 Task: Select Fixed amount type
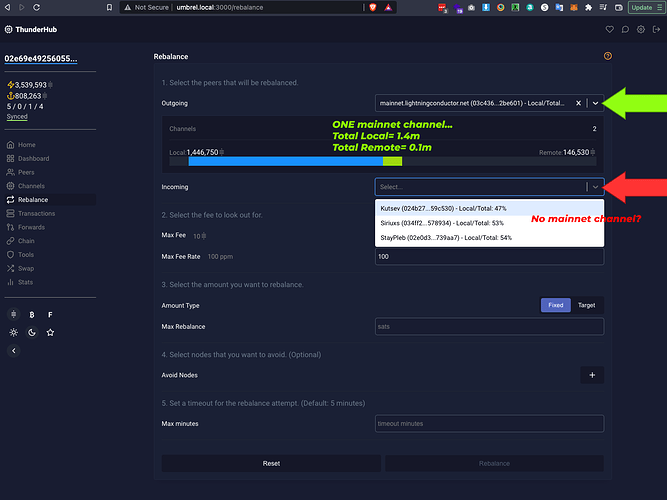(x=556, y=305)
